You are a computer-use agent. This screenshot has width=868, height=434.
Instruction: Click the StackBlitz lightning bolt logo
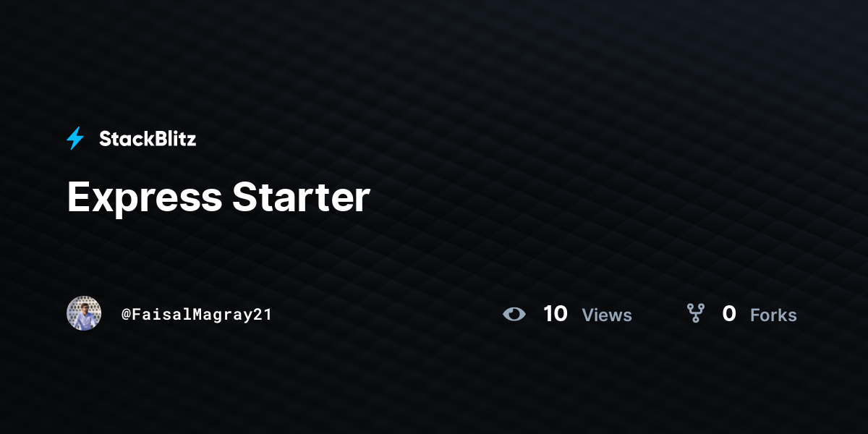coord(75,138)
